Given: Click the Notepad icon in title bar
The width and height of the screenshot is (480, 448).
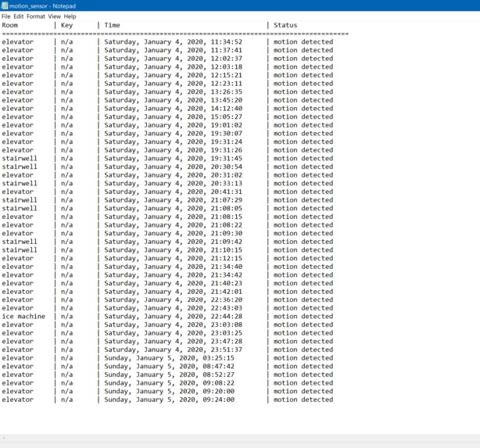Looking at the screenshot, I should point(5,5).
